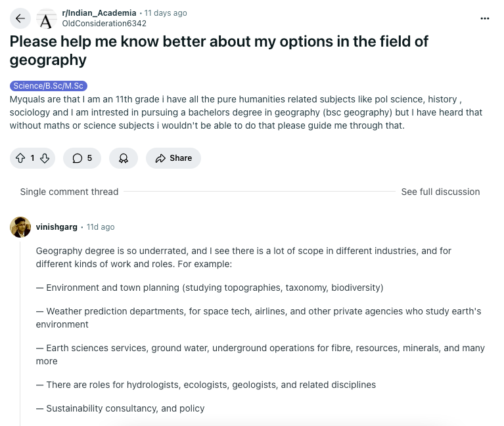
Task: Downvote the geography post
Action: pos(45,158)
